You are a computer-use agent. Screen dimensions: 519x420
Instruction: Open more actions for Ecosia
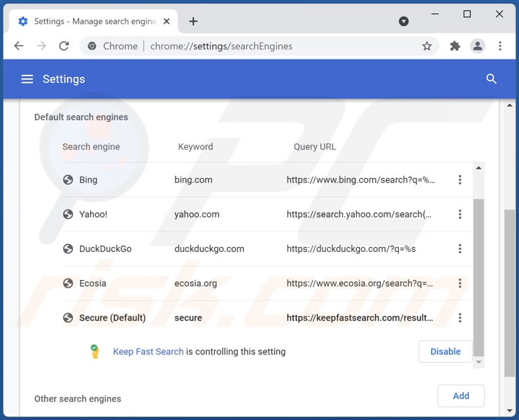[460, 283]
